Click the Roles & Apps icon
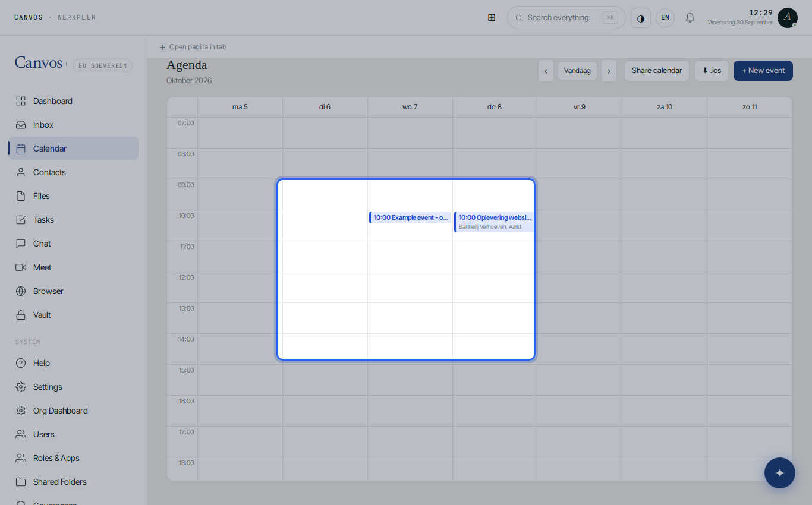This screenshot has height=505, width=812. pos(21,458)
